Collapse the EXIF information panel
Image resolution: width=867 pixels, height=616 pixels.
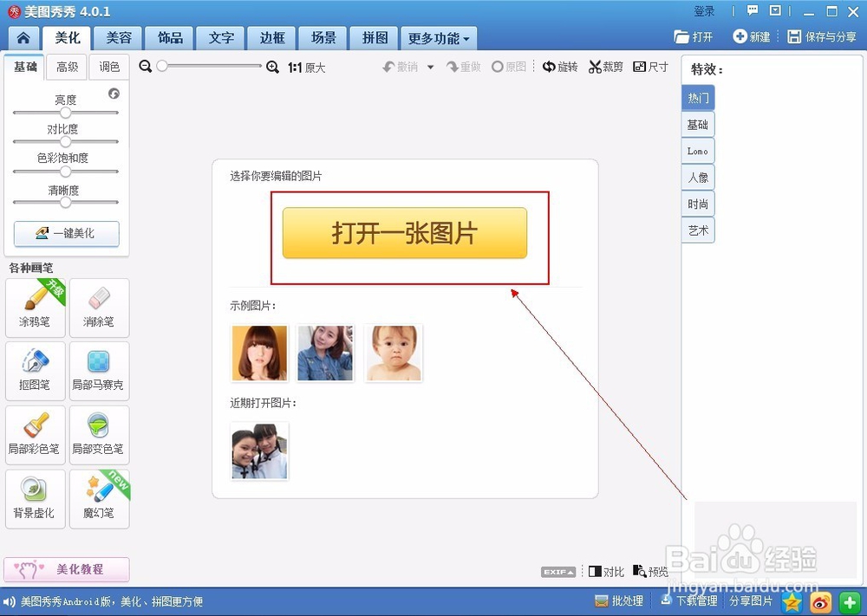557,571
